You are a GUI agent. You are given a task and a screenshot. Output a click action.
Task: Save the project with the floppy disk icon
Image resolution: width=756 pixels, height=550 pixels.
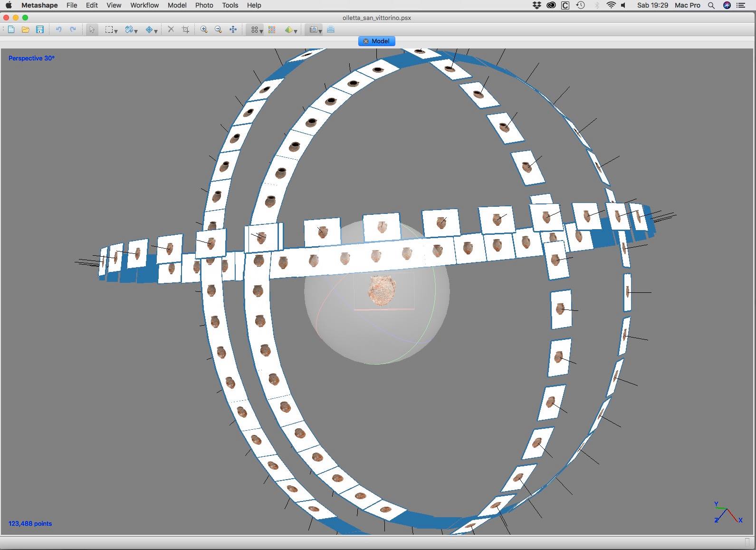(x=40, y=29)
